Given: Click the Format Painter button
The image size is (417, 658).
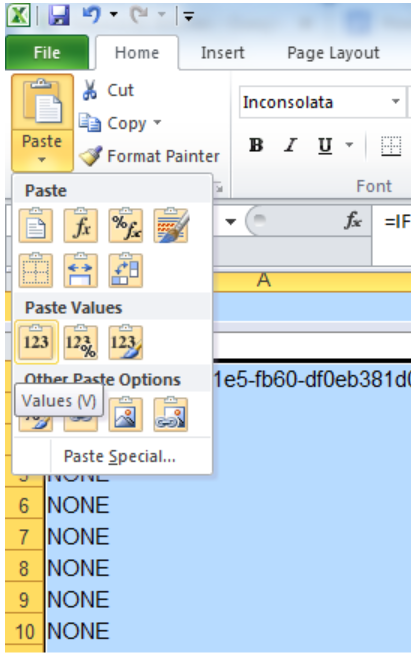Looking at the screenshot, I should point(149,156).
